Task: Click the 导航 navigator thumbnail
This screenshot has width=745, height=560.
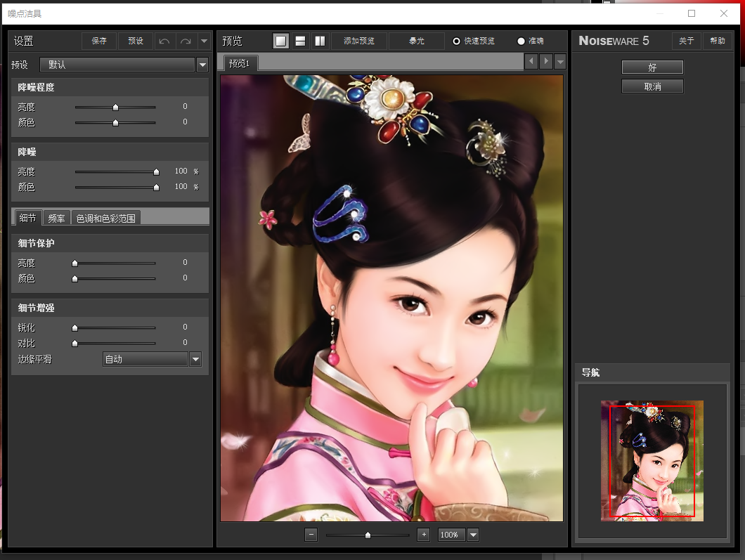Action: [x=652, y=461]
